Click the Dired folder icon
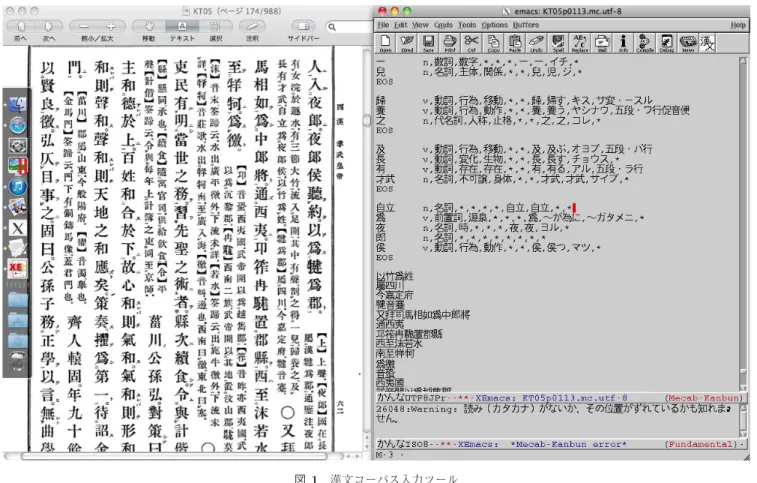Viewport: 757px width, 483px height. (x=407, y=43)
